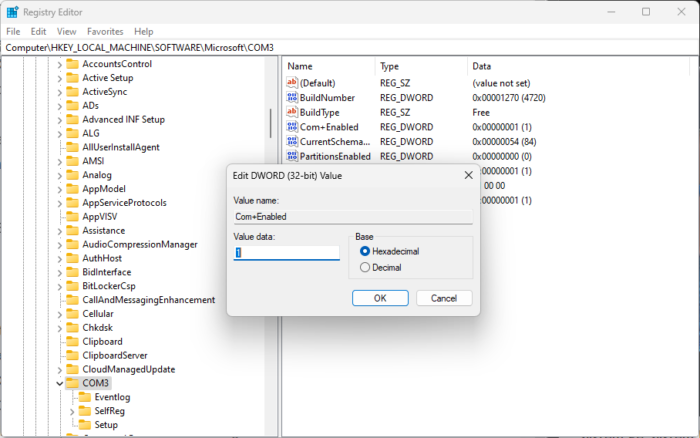700x438 pixels.
Task: Expand the CloudManagedUpdate key
Action: coord(59,370)
